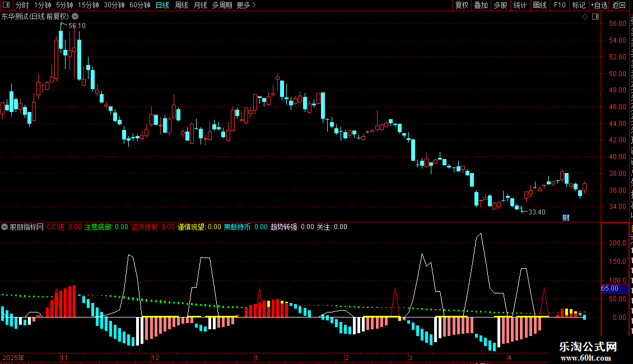Select the 日线 daily period
The width and height of the screenshot is (633, 364).
click(x=162, y=5)
